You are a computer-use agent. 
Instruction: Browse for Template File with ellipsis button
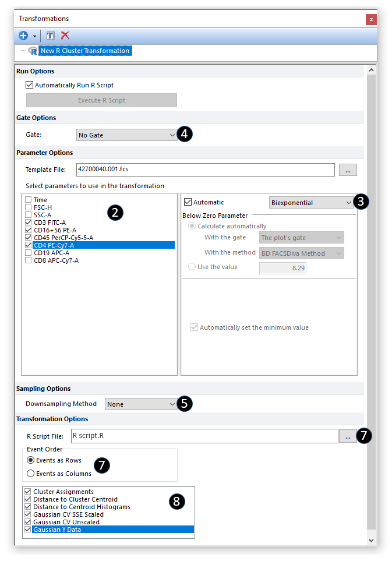(x=348, y=170)
